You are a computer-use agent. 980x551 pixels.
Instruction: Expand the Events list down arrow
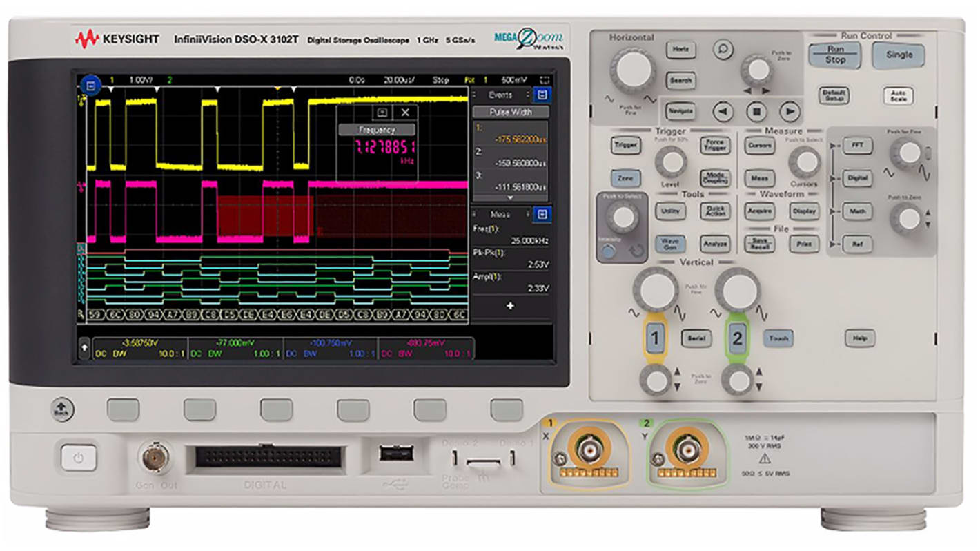tap(510, 197)
